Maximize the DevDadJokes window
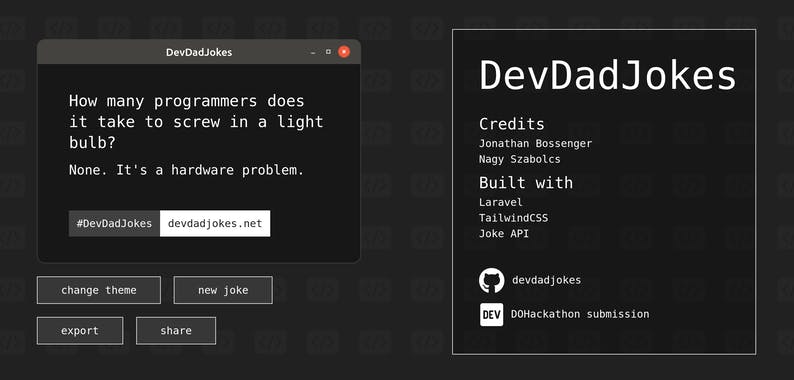This screenshot has width=794, height=380. [328, 52]
